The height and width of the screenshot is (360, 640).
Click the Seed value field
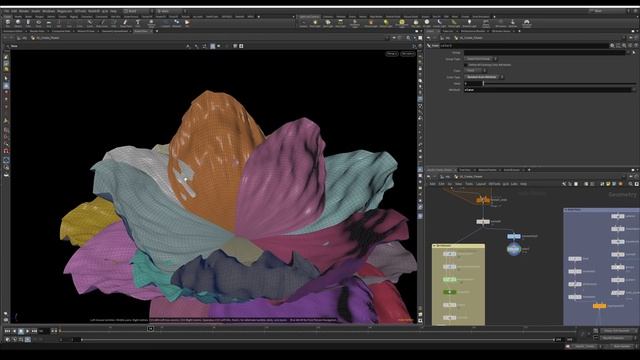(x=473, y=83)
